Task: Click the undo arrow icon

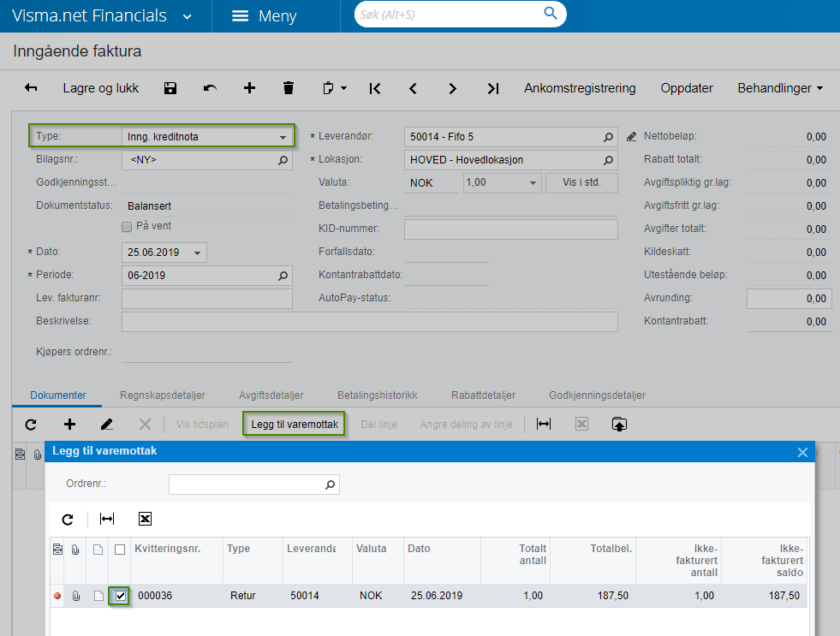Action: pos(210,88)
